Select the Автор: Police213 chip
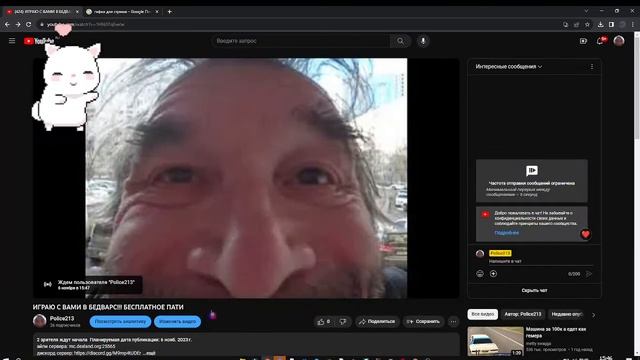Viewport: 640px width, 360px height. coord(522,314)
